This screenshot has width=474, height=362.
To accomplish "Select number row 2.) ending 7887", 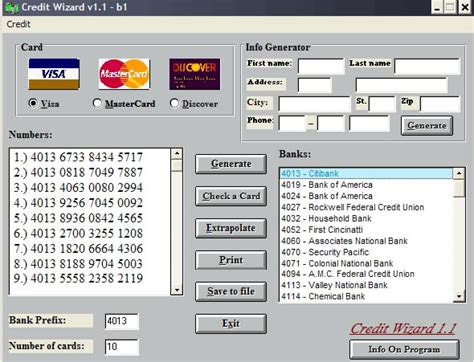I will coord(78,172).
